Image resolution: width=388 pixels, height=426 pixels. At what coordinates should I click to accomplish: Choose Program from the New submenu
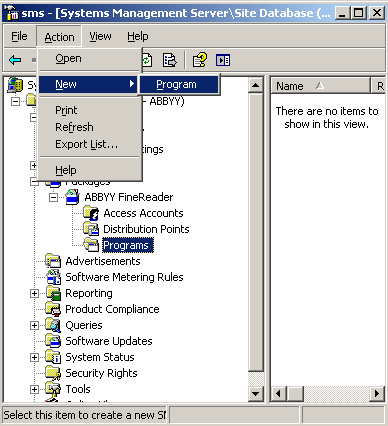[179, 84]
